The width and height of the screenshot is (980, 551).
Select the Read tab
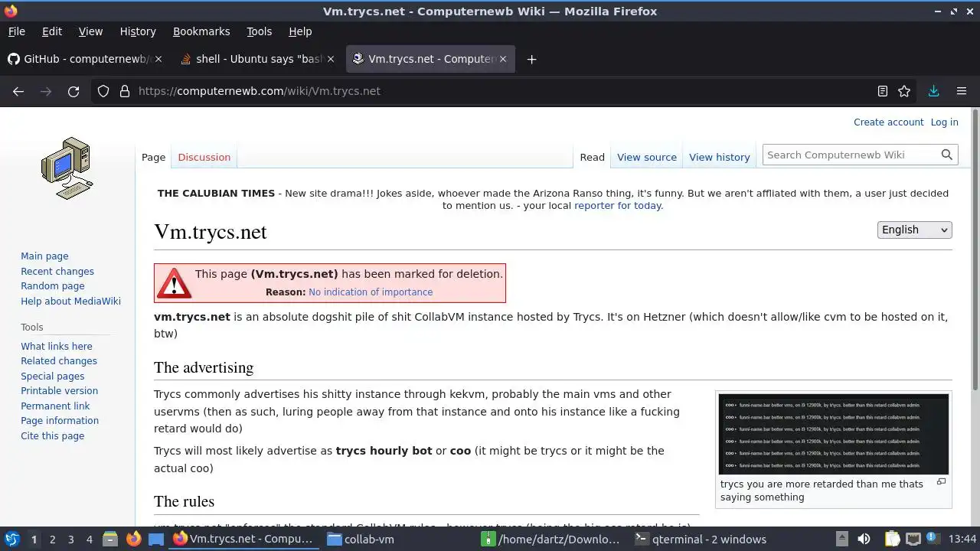[x=592, y=157]
